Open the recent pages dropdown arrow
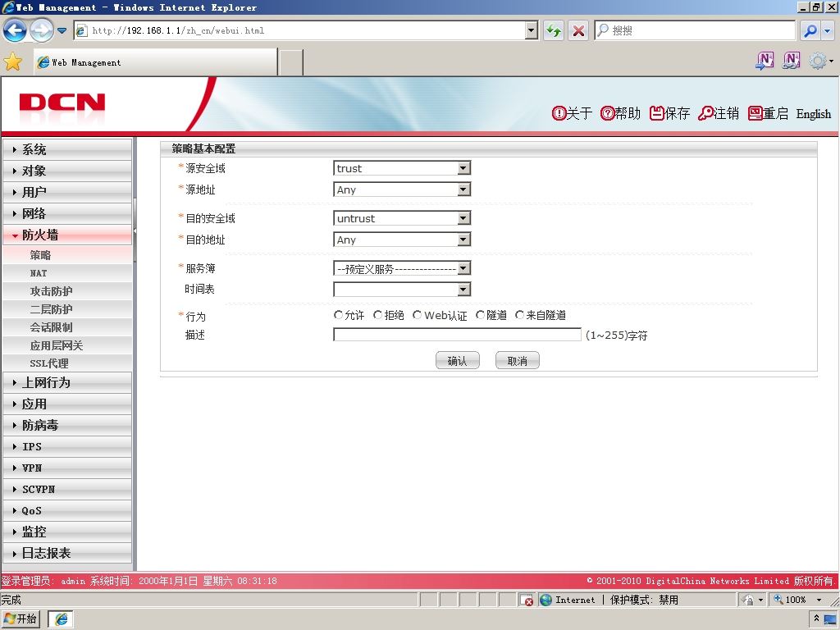This screenshot has height=630, width=840. [x=62, y=30]
